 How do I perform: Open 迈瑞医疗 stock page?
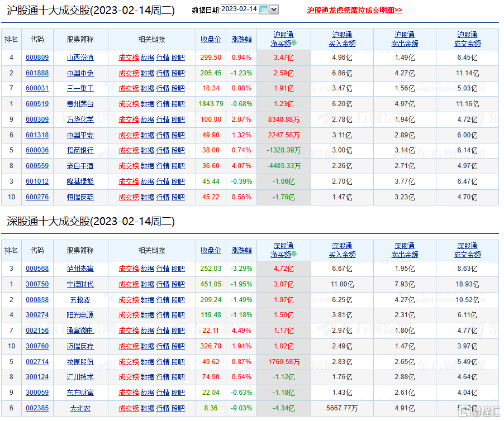(80, 346)
